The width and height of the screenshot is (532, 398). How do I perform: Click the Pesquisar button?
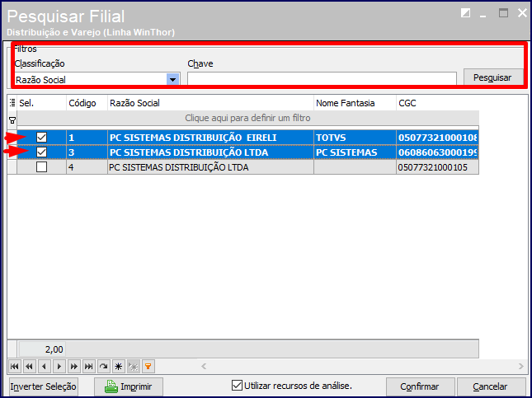(x=493, y=77)
